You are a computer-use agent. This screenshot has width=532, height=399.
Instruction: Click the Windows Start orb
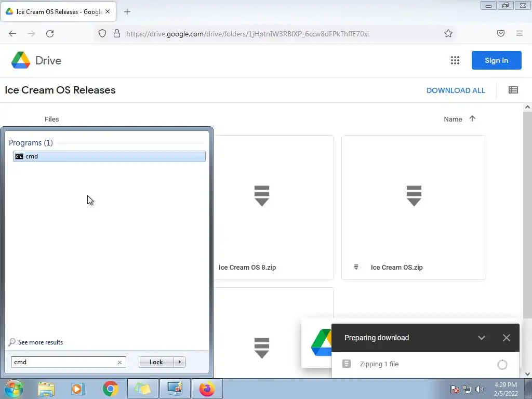pyautogui.click(x=14, y=389)
